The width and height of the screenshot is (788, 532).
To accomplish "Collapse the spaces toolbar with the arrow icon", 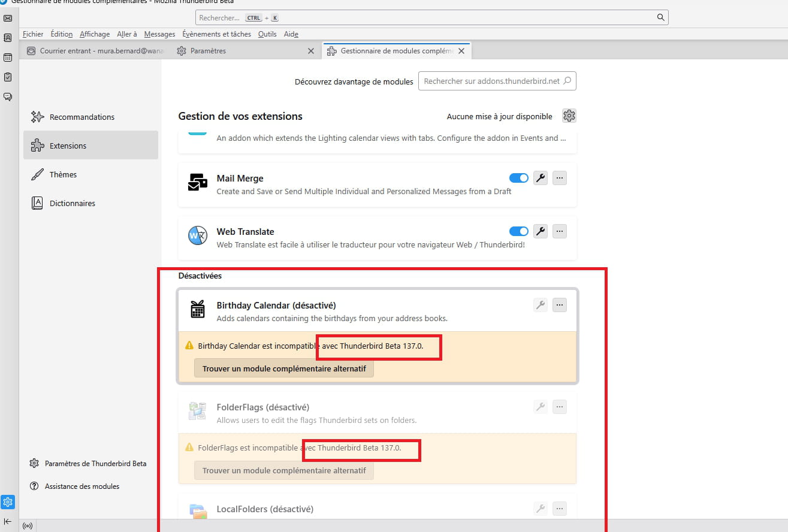I will pos(8,521).
